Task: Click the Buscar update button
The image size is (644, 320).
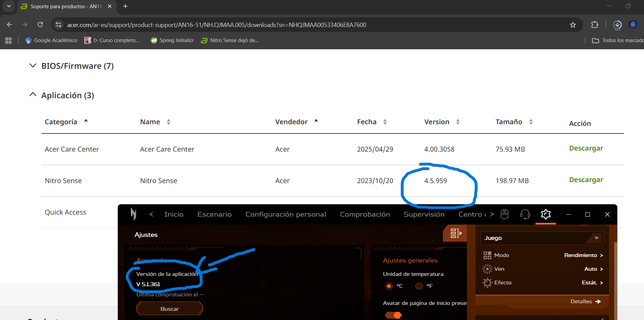Action: (x=170, y=309)
